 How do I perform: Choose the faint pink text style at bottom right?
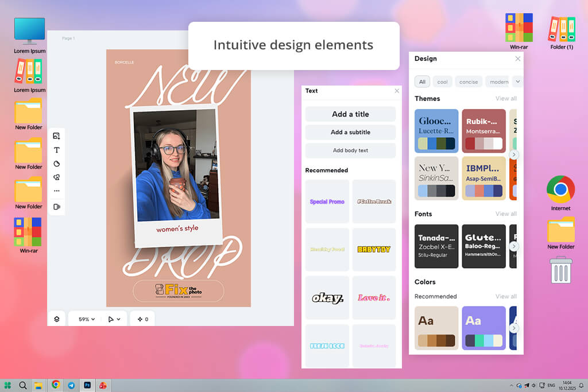pos(374,346)
